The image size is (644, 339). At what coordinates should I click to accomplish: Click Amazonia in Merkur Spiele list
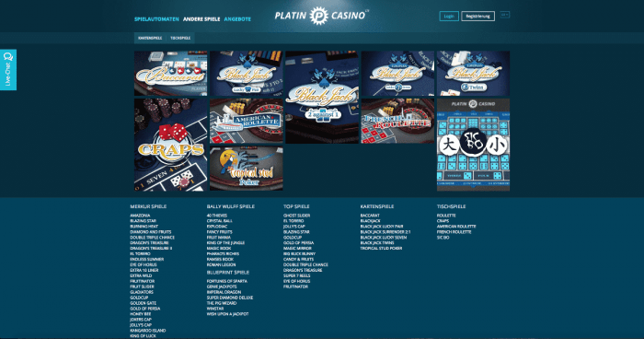pyautogui.click(x=140, y=216)
